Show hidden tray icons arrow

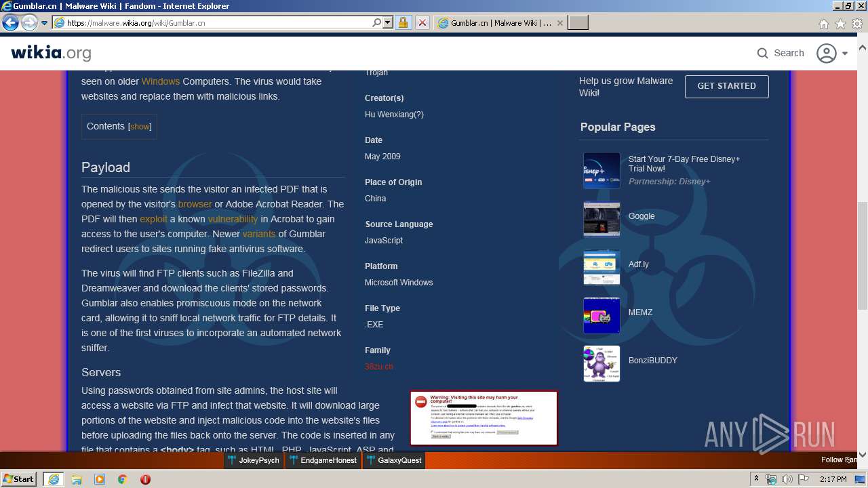point(757,479)
